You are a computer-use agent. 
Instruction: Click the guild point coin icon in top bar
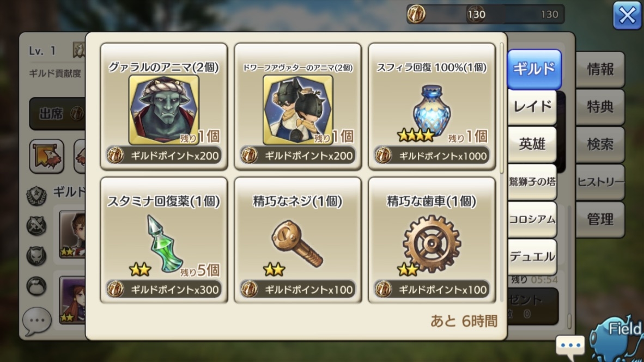coord(416,14)
